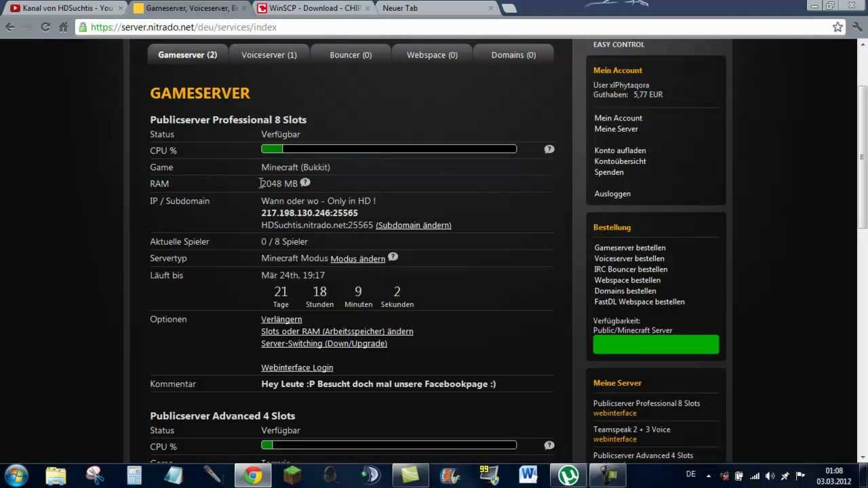Click green Public/Minecraft Server availability bar
Screen dimensions: 868x488
656,344
